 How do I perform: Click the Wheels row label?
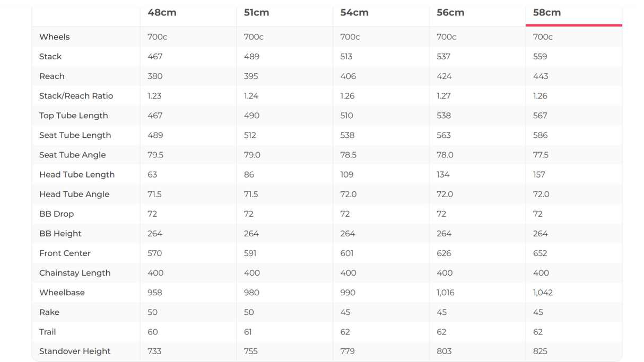55,37
